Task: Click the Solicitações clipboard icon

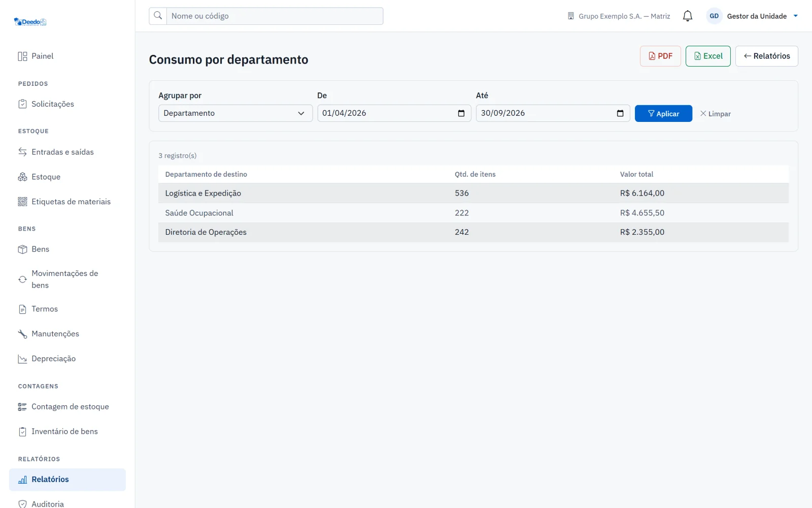Action: (22, 104)
